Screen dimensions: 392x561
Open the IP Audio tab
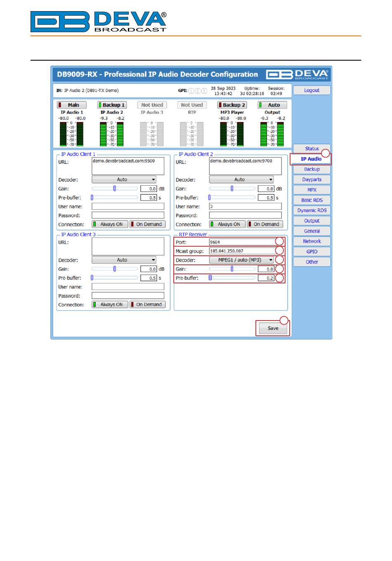click(311, 159)
